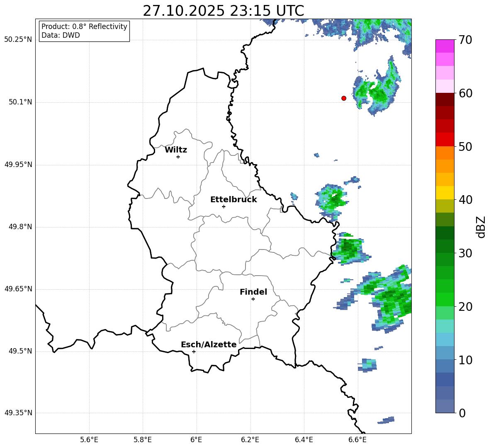
Task: Click the 10 tick label on colorbar
Action: click(x=465, y=360)
